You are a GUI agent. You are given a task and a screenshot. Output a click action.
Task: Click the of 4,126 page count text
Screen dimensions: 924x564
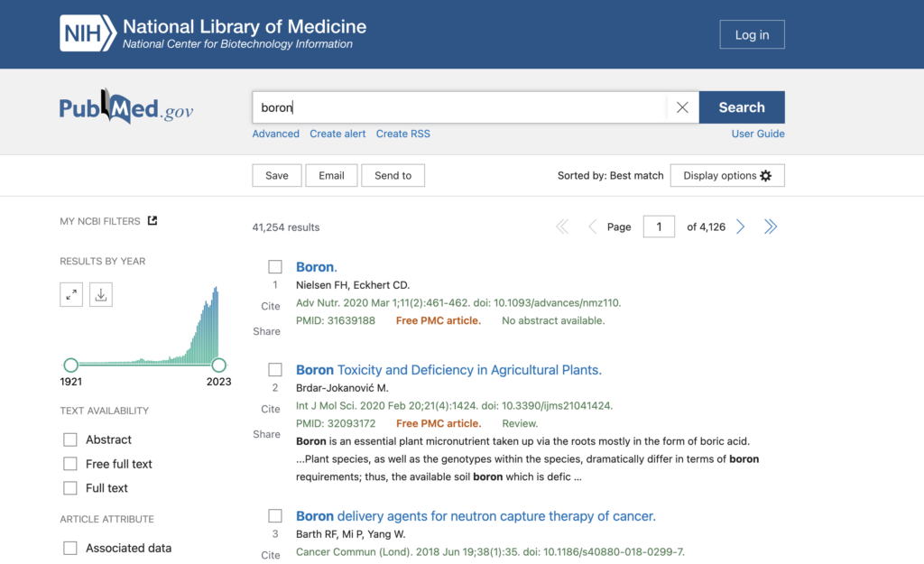click(706, 227)
